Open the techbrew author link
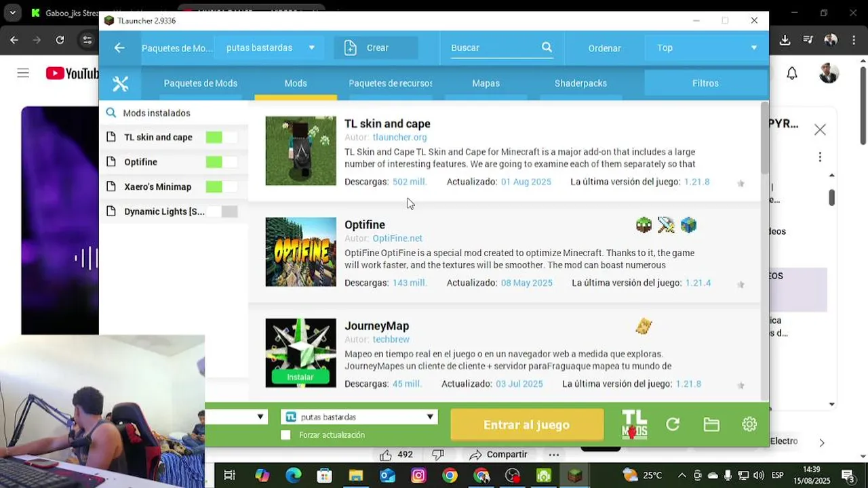Viewport: 868px width, 488px height. 391,340
